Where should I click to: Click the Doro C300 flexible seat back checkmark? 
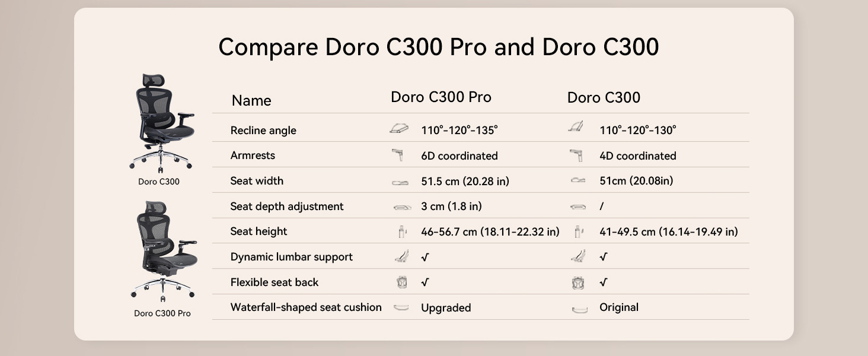[603, 283]
